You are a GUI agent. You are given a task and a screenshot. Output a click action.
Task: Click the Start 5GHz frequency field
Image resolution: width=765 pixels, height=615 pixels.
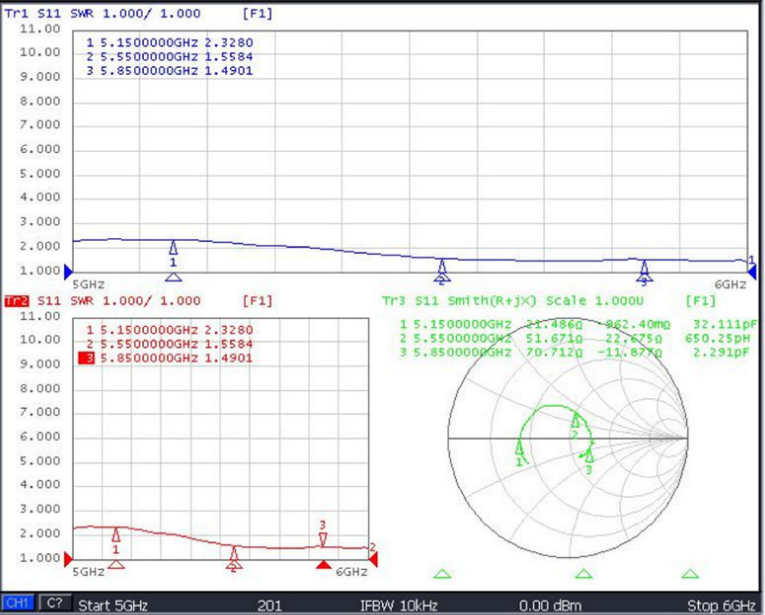tap(113, 605)
